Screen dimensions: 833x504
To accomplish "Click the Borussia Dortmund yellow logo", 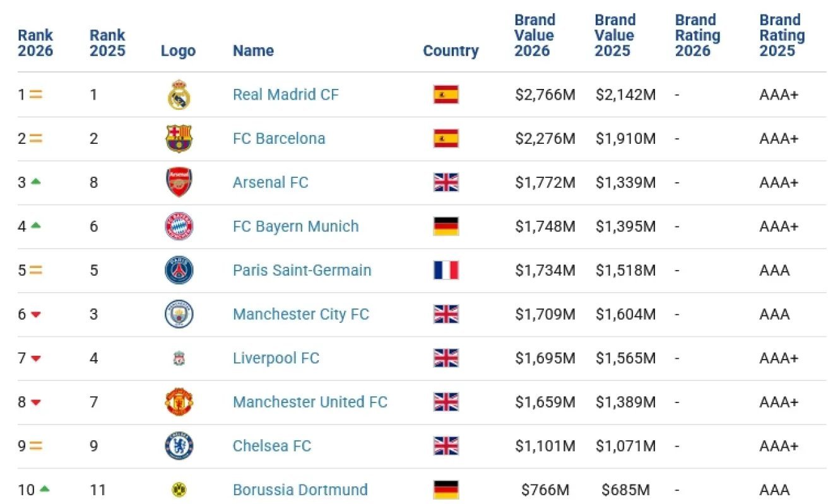I will pyautogui.click(x=179, y=489).
